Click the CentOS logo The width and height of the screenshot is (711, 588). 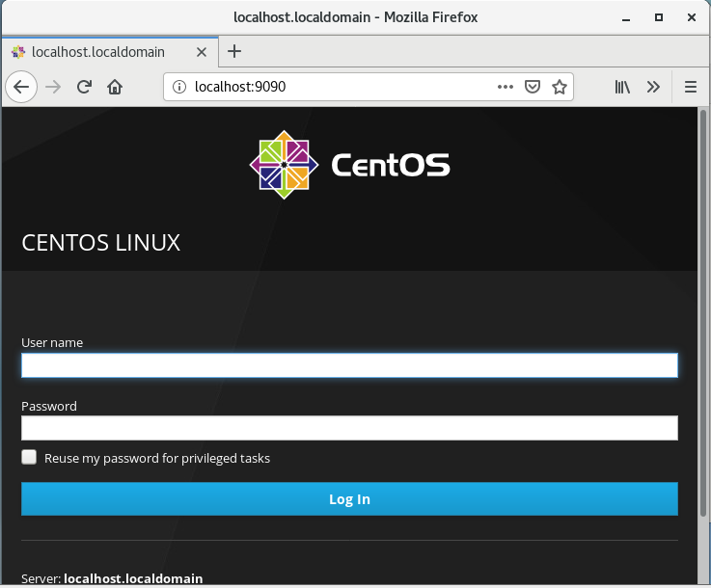pyautogui.click(x=349, y=165)
